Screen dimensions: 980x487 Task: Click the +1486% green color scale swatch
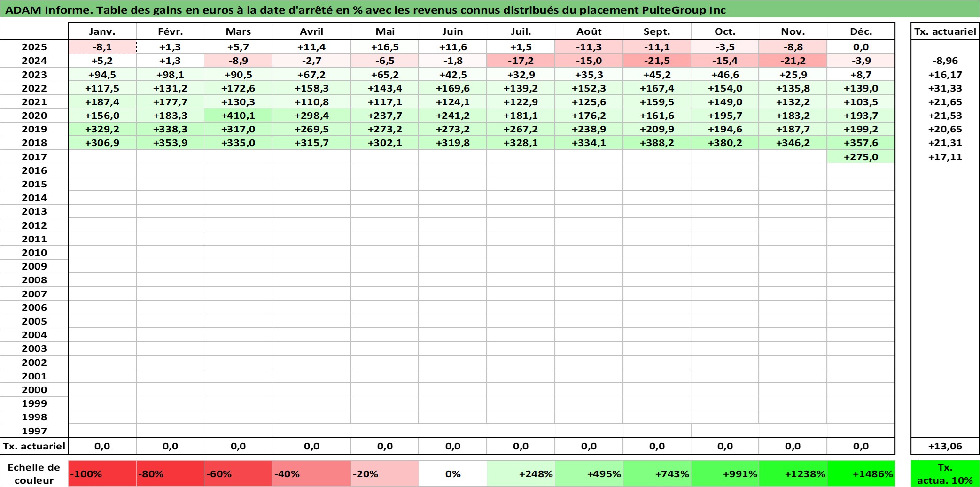[x=861, y=473]
